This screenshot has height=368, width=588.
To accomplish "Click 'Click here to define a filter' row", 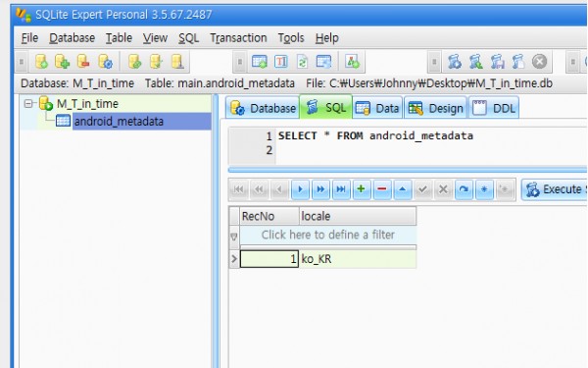I will (x=328, y=236).
